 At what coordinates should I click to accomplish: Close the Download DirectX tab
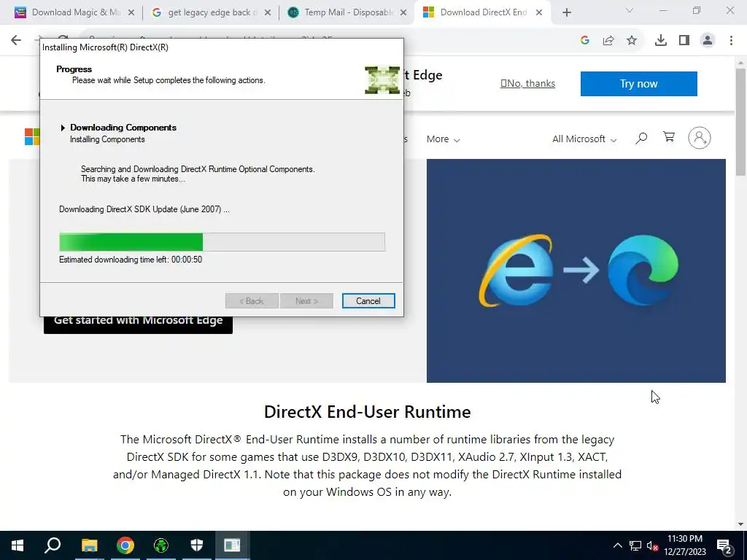(x=539, y=12)
